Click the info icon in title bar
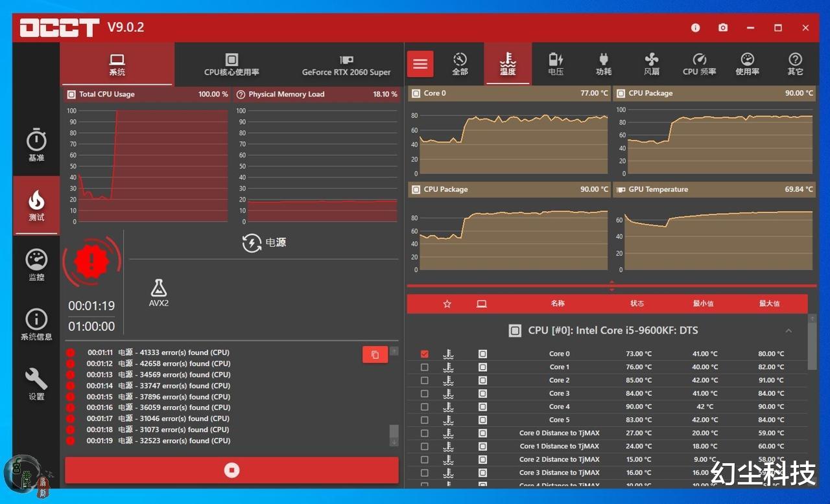The height and width of the screenshot is (504, 830). click(696, 28)
